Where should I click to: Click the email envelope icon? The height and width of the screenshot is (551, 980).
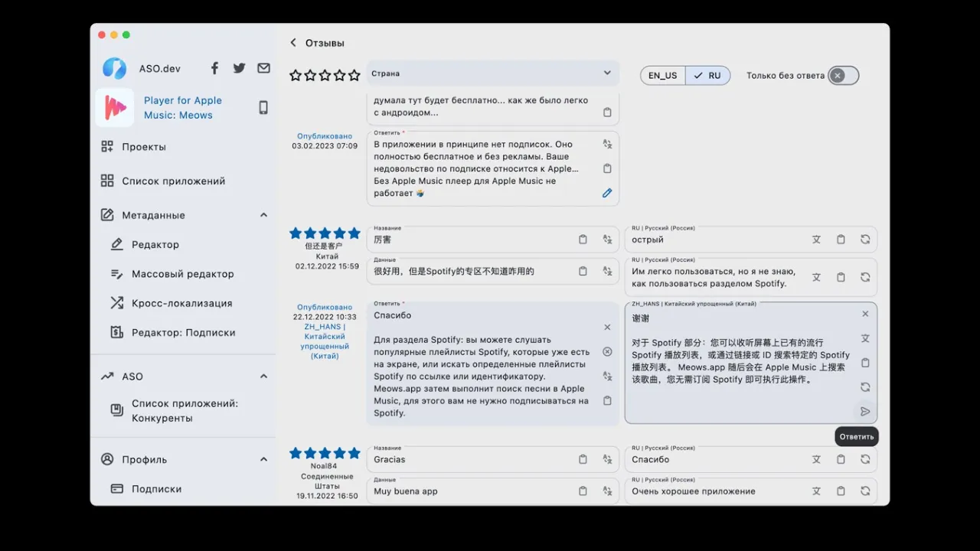pyautogui.click(x=263, y=68)
